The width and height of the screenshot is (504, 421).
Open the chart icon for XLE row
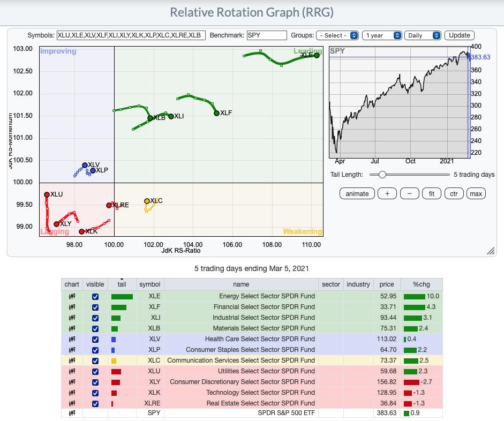tap(72, 297)
